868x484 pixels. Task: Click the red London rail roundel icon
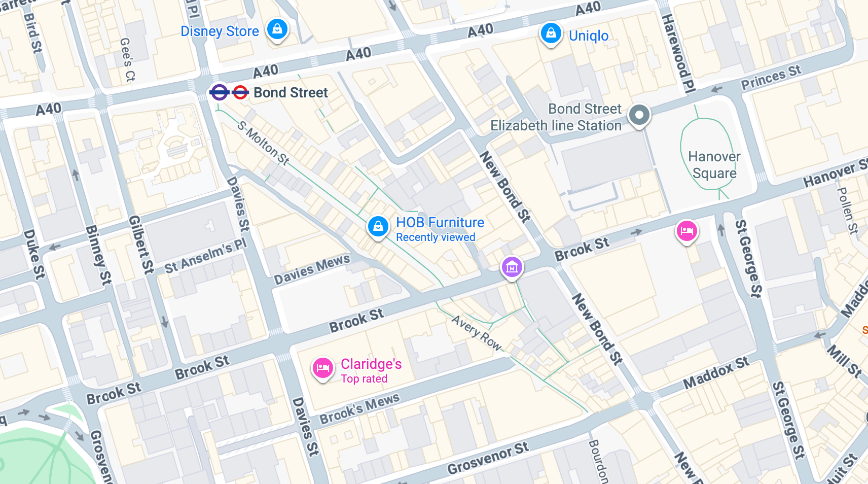click(240, 93)
